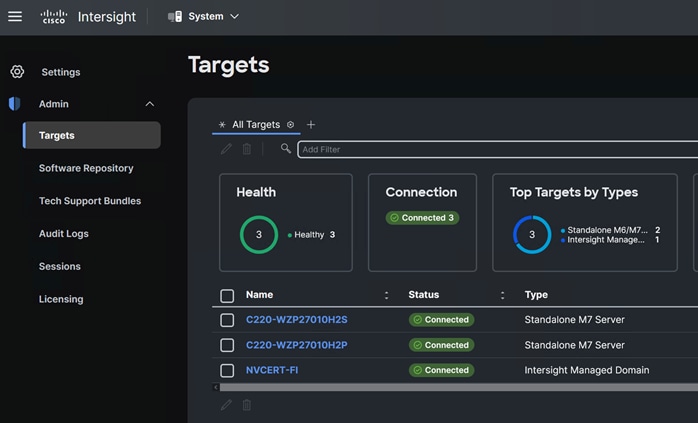Open Tech Support Bundles page
This screenshot has height=423, width=698.
click(90, 201)
